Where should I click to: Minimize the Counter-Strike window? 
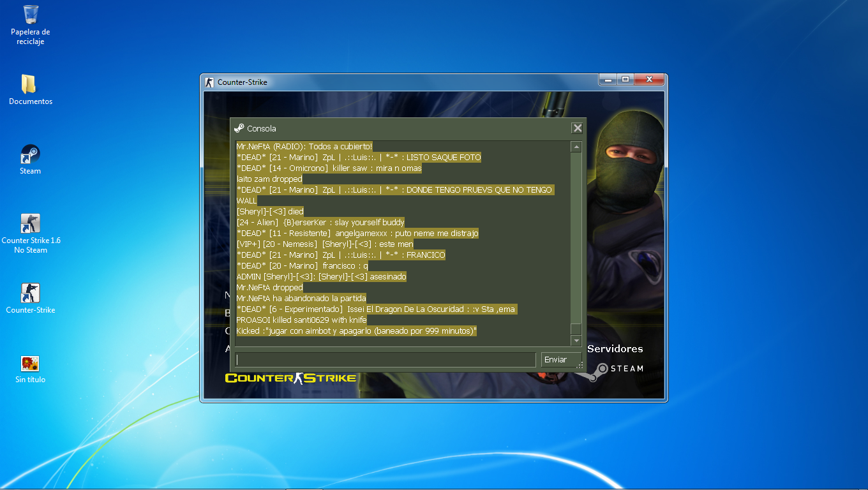point(608,79)
